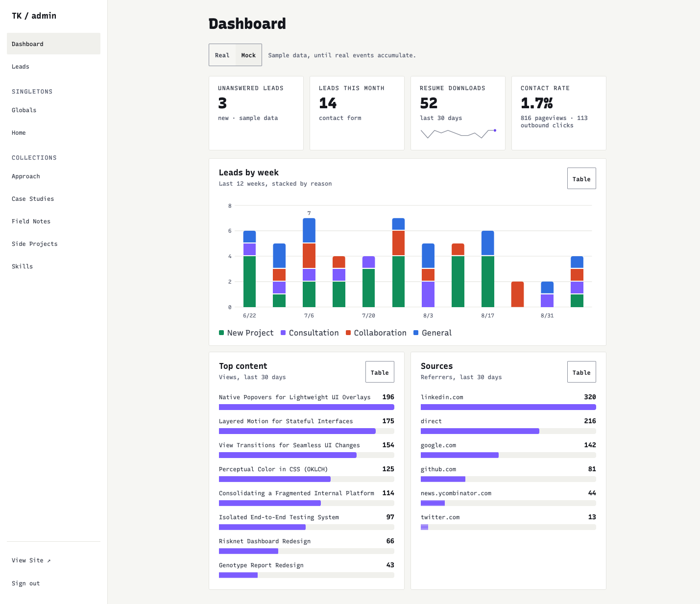Click the resume downloads sparkline

[x=459, y=133]
